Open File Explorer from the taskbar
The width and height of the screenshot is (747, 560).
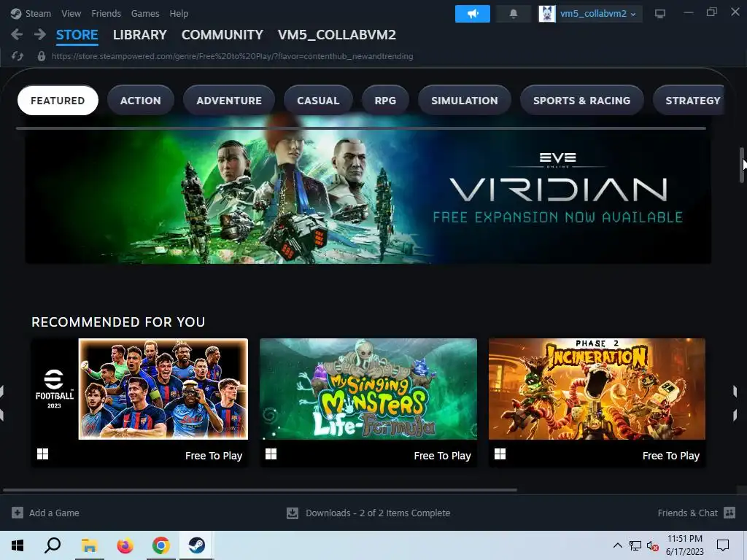89,545
